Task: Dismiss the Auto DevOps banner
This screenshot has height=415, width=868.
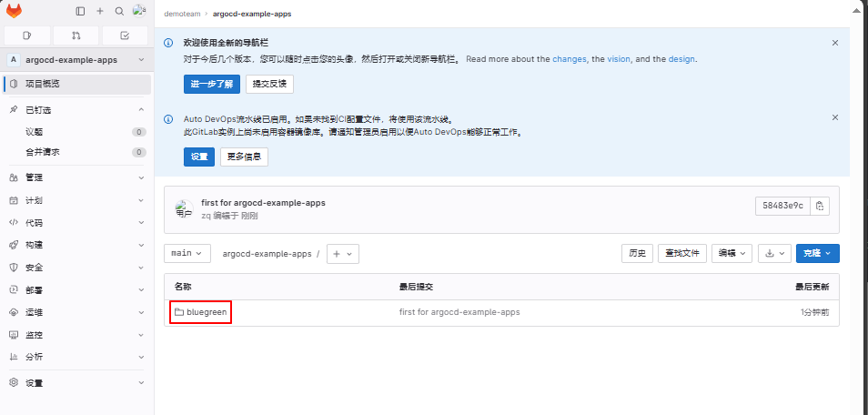Action: [x=835, y=117]
